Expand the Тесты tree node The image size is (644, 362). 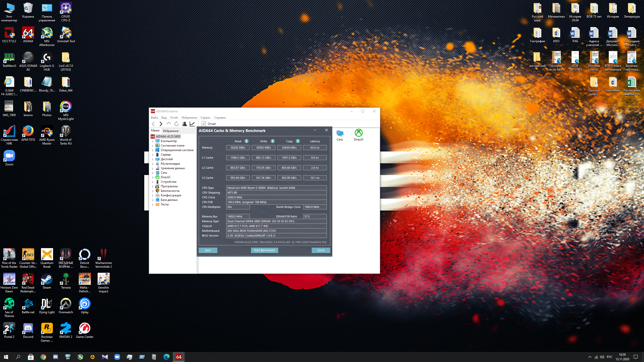(x=152, y=204)
